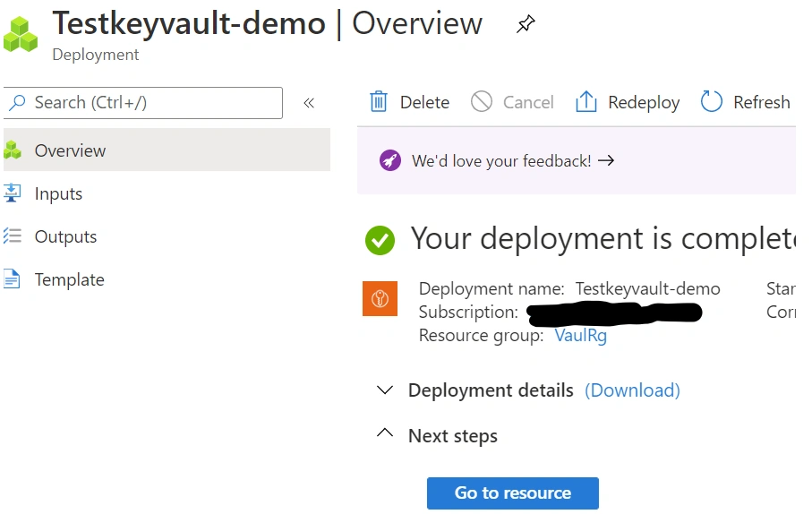This screenshot has width=812, height=514.
Task: Click the Go to resource button
Action: point(513,493)
